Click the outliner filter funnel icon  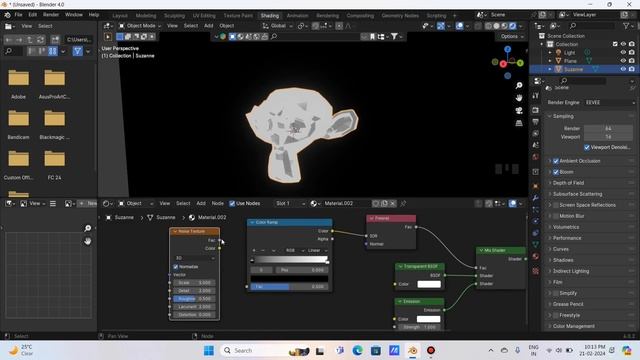pyautogui.click(x=626, y=26)
